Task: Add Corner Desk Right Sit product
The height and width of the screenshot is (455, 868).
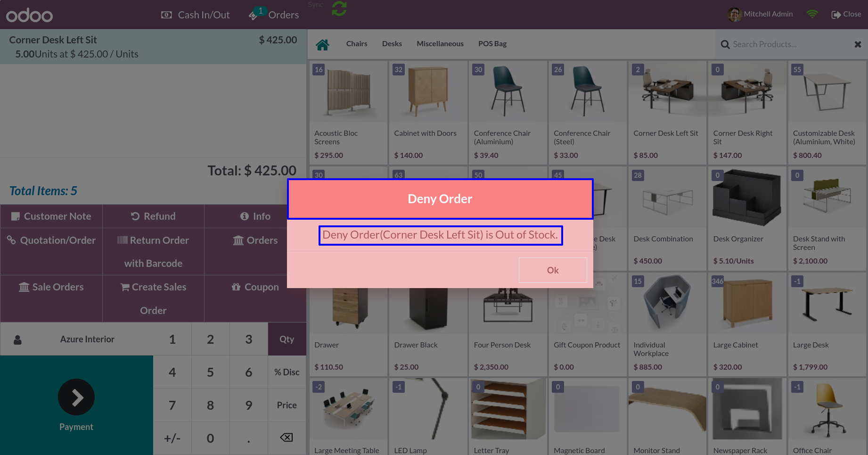Action: (x=747, y=113)
